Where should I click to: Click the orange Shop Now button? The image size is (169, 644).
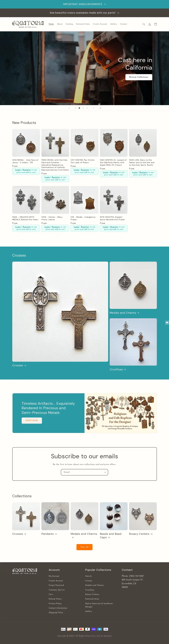point(32,421)
